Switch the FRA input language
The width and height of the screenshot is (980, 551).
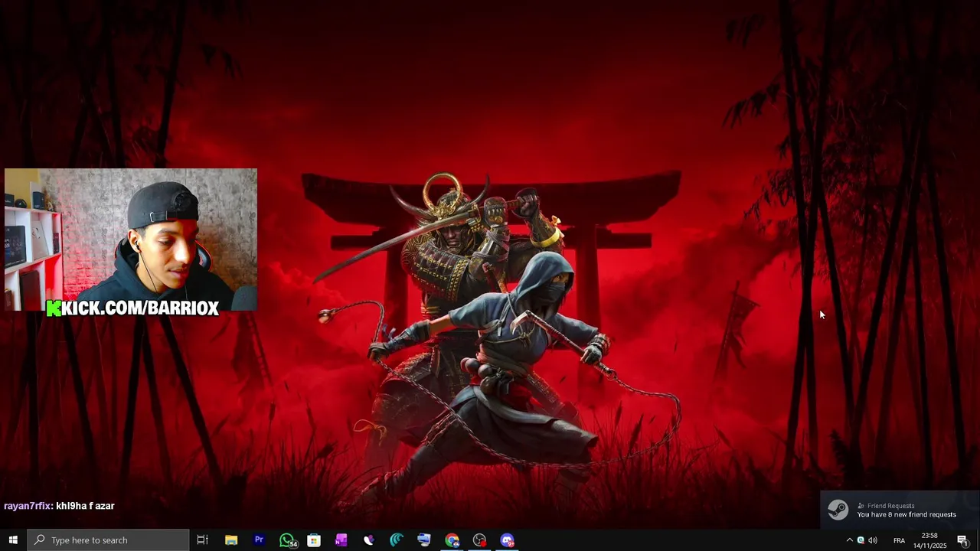(x=899, y=540)
